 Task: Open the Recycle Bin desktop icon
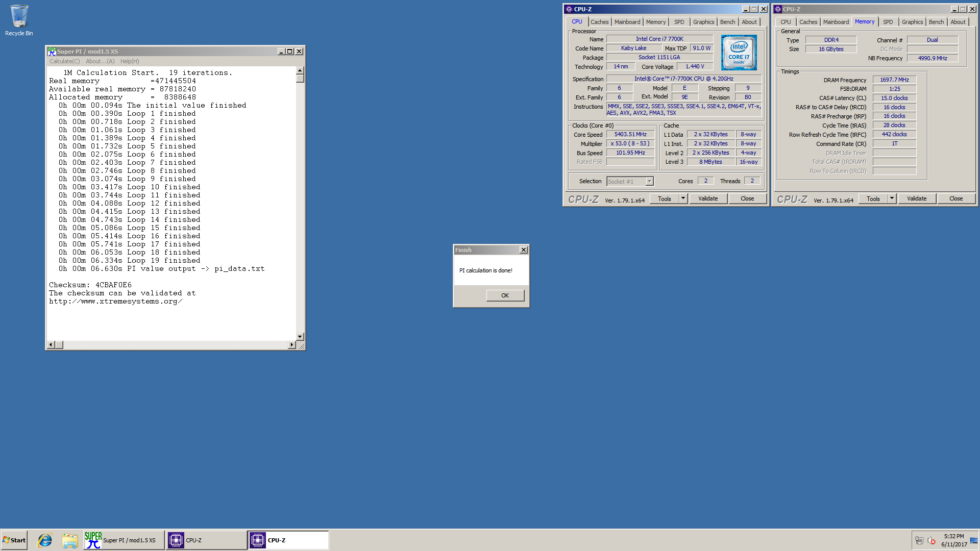tap(19, 20)
